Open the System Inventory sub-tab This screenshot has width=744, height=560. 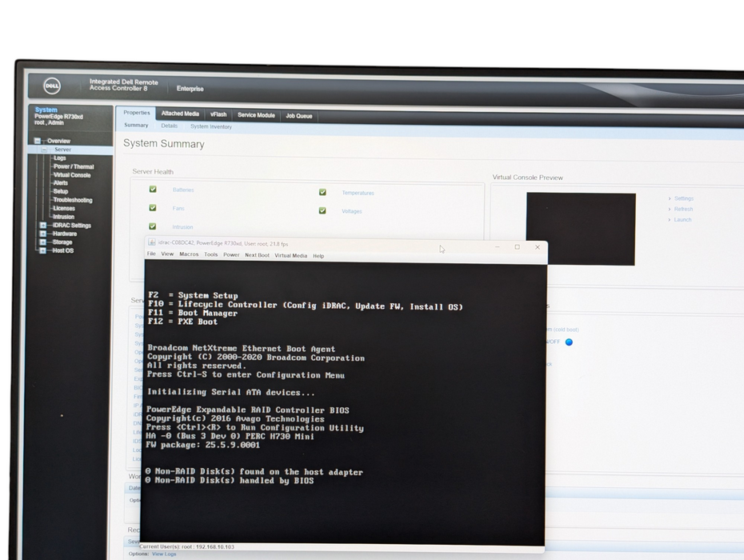pos(211,126)
